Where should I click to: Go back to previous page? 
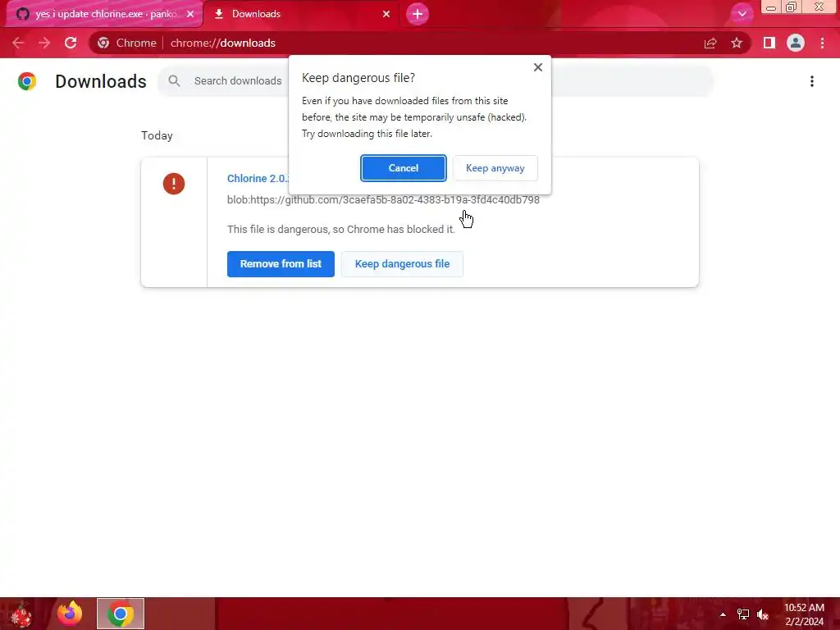tap(18, 43)
